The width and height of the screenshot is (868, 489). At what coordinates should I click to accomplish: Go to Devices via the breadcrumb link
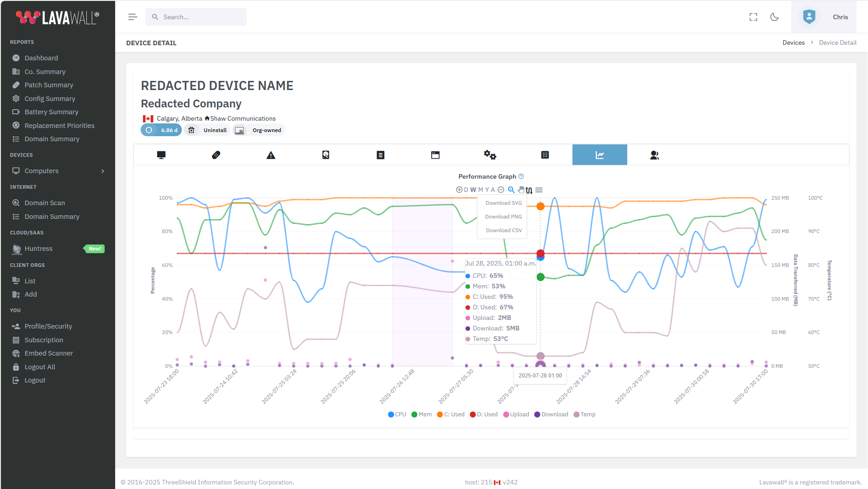(794, 43)
